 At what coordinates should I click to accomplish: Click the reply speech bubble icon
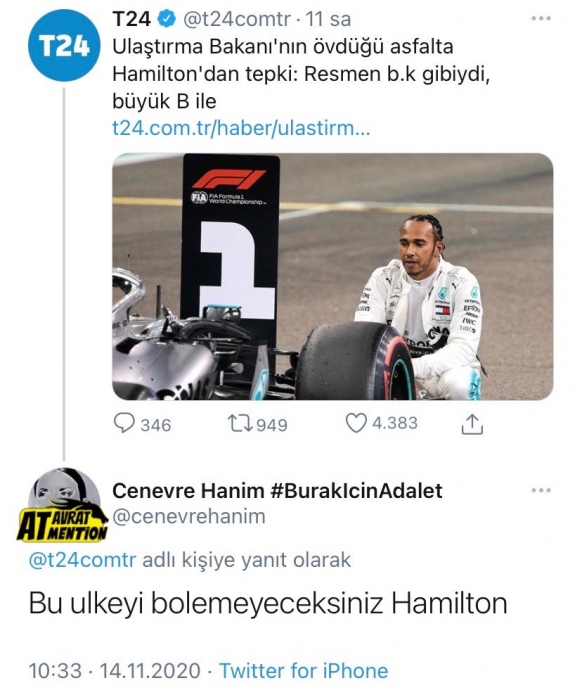coord(124,423)
